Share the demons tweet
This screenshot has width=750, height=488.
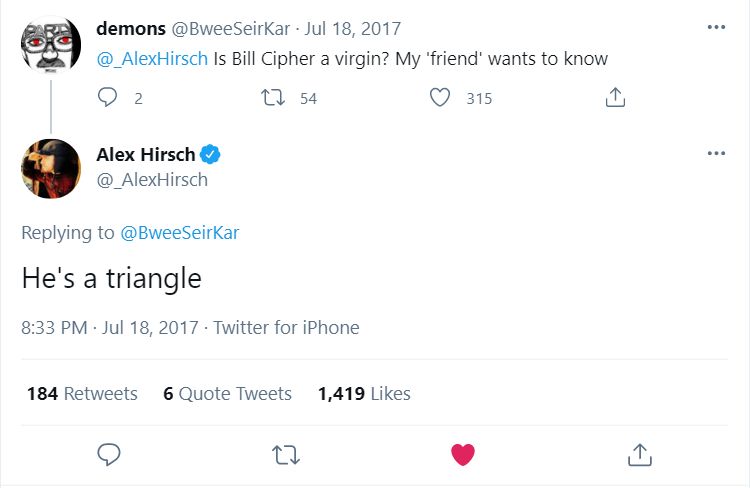click(615, 98)
